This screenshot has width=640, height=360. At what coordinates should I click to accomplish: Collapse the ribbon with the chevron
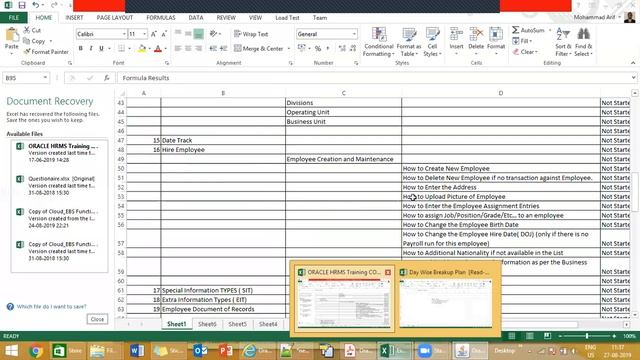pos(633,63)
